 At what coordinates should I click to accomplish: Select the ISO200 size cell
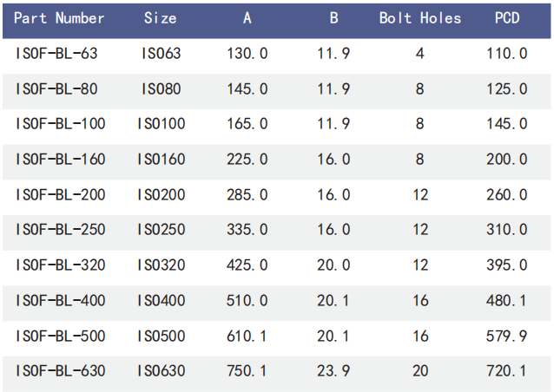click(x=161, y=195)
